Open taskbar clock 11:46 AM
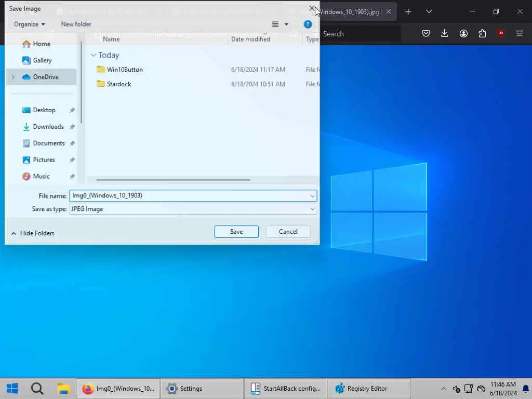This screenshot has height=399, width=532. (503, 389)
